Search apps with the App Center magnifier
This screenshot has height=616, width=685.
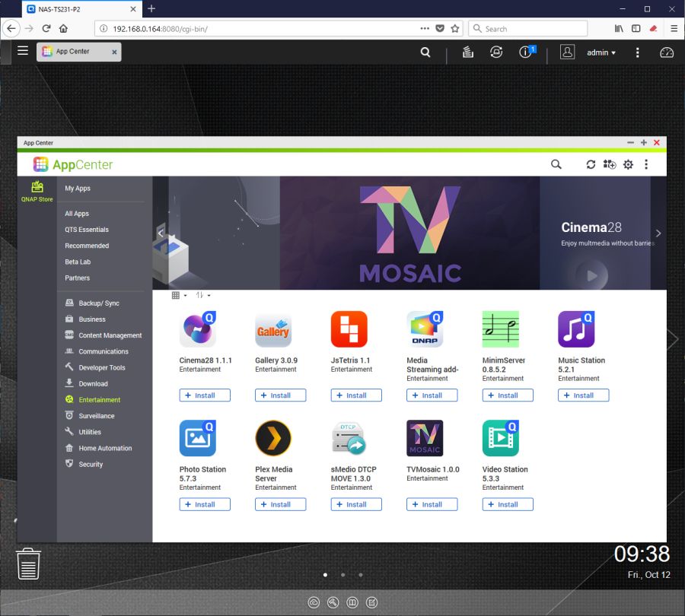click(556, 164)
